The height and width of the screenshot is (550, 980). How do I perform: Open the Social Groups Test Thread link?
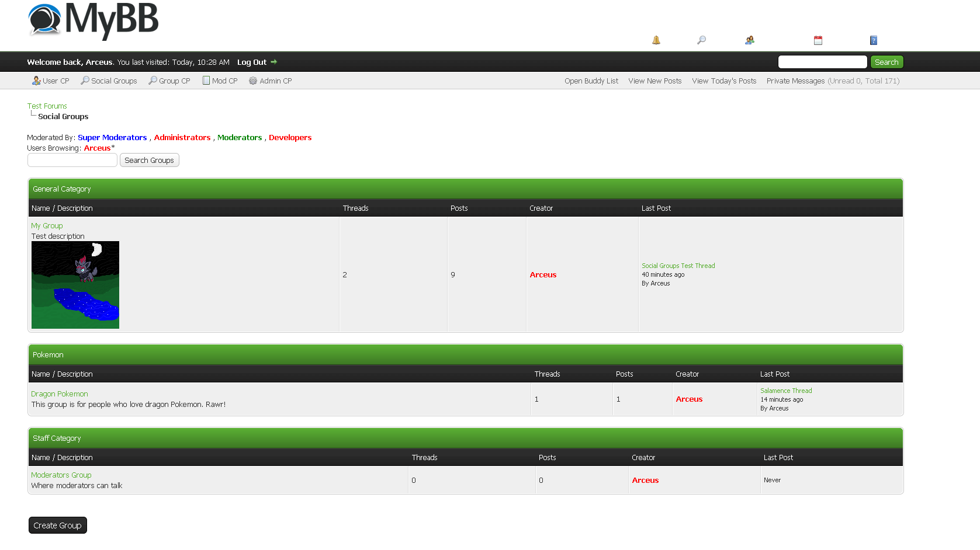click(678, 266)
